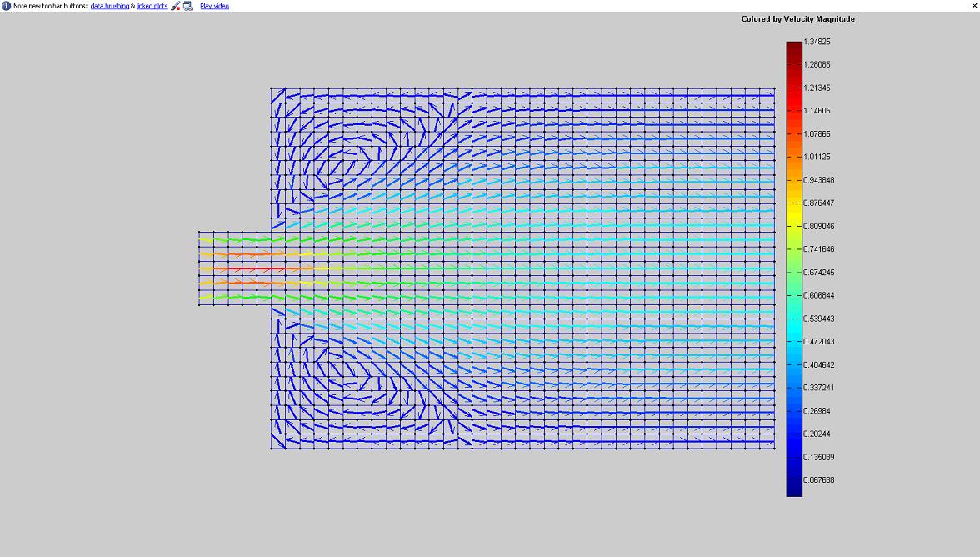Click the cyan band on the colorbar

coord(794,334)
